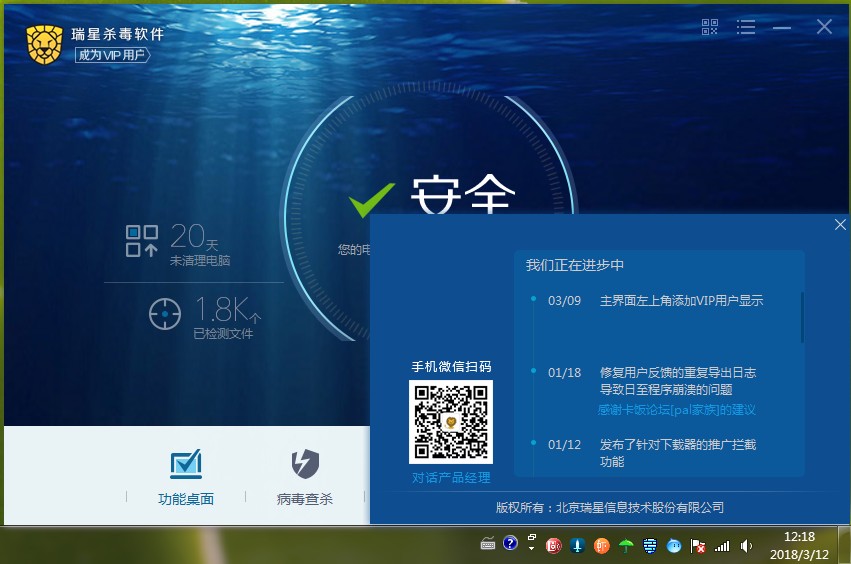Click the Rising lion shield logo
This screenshot has width=851, height=564.
click(44, 45)
